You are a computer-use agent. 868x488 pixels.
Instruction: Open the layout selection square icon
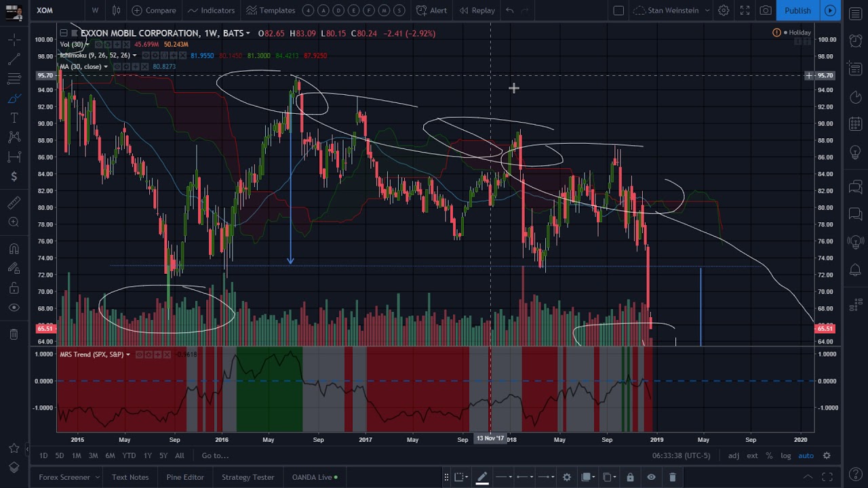point(618,10)
